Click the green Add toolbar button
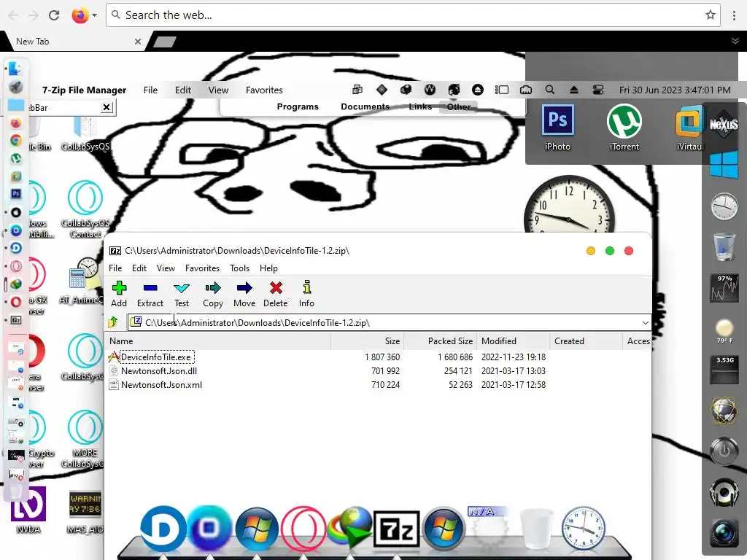Viewport: 747px width, 560px height. [119, 294]
